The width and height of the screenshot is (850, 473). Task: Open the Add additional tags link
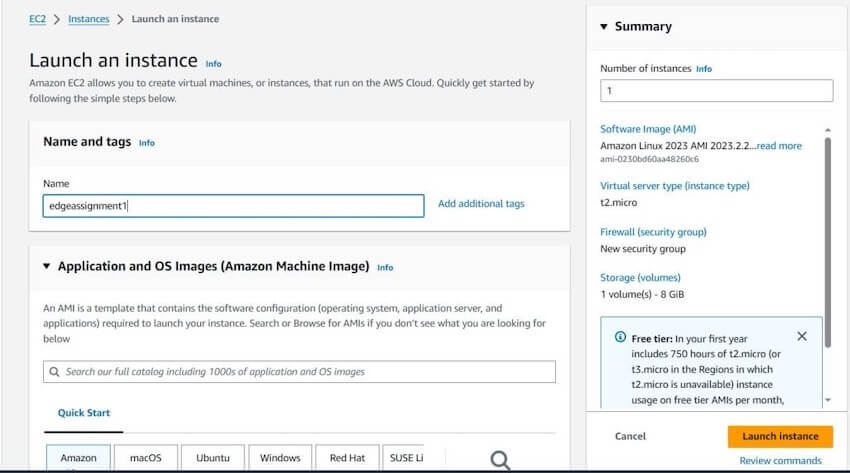481,204
